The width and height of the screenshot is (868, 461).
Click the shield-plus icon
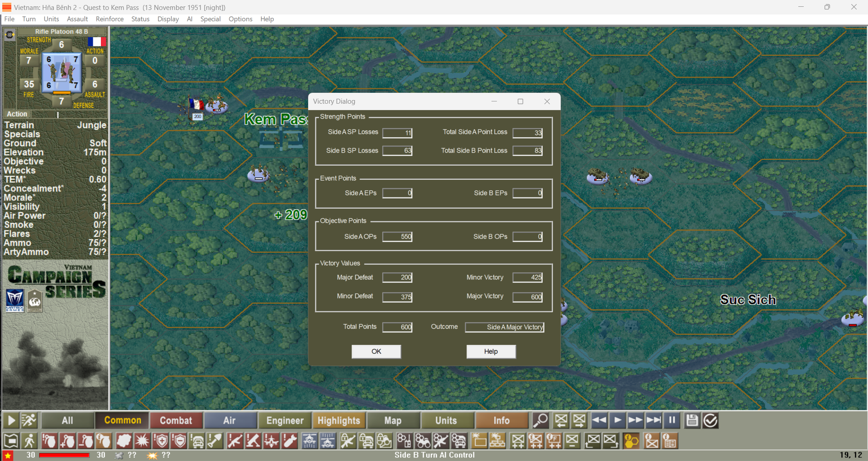(x=161, y=441)
